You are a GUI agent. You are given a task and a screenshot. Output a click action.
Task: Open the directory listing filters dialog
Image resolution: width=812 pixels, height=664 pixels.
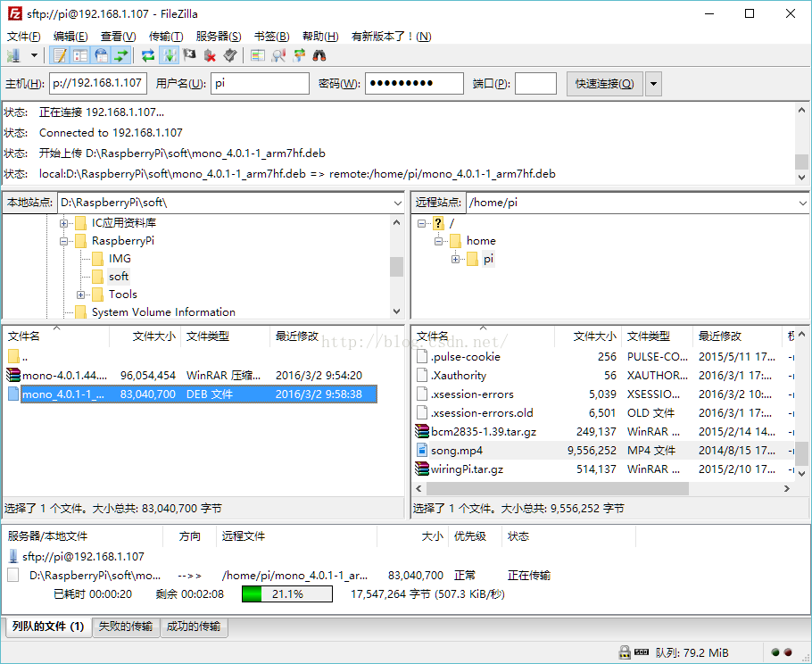point(257,55)
